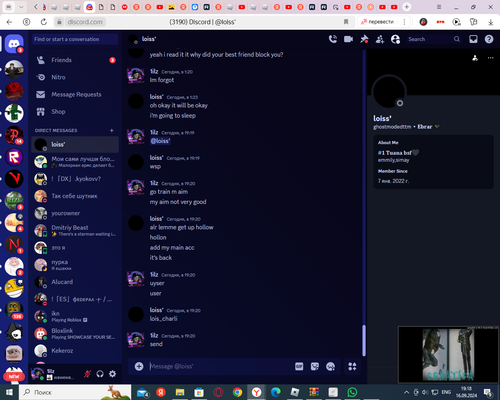Viewport: 500px width, 400px height.
Task: Click the chat scrollbar
Action: click(364, 340)
